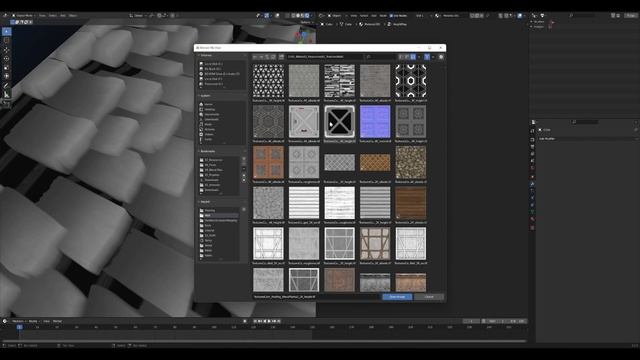Select the Rotate tool in left toolbar

click(7, 58)
